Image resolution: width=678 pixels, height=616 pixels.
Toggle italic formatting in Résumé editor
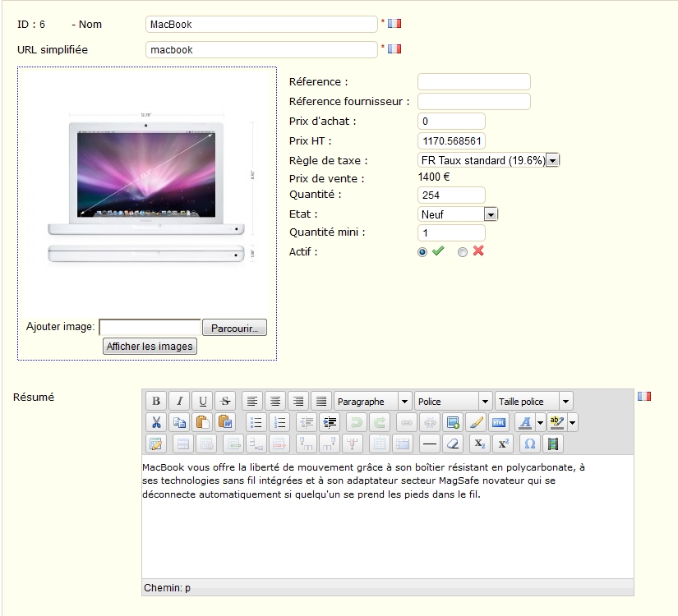point(179,401)
